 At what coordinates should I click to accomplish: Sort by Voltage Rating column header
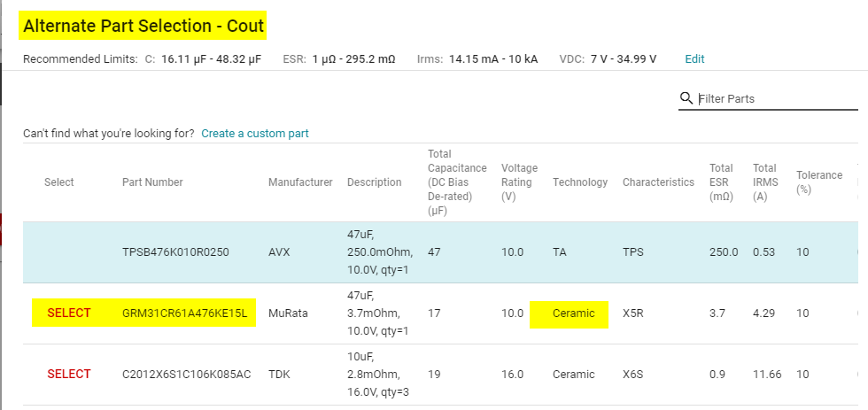pyautogui.click(x=519, y=182)
